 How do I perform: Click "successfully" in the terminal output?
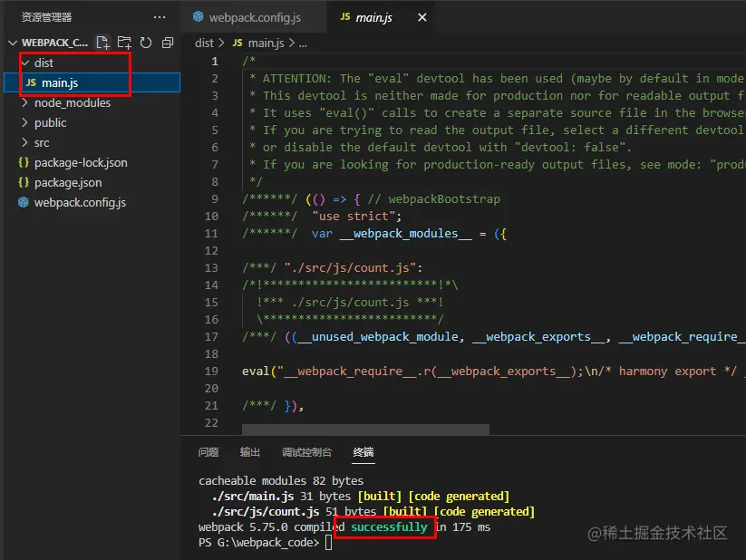click(x=389, y=527)
